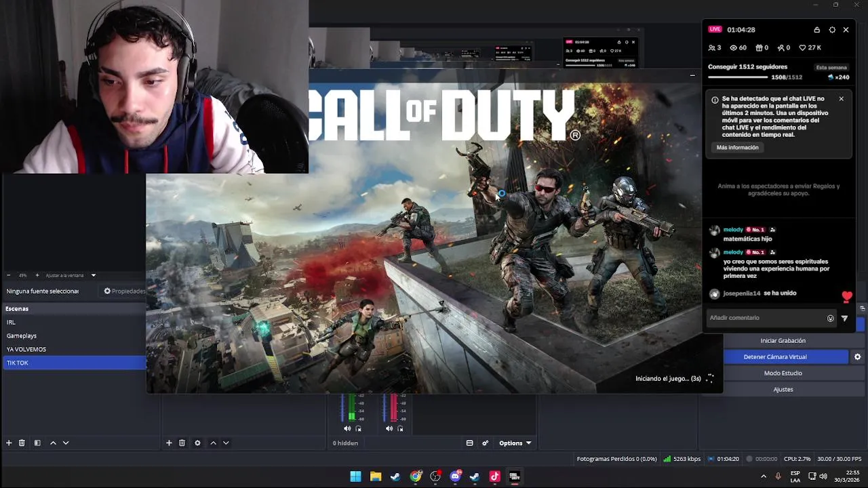Move source down in sources toolbar

(x=226, y=443)
